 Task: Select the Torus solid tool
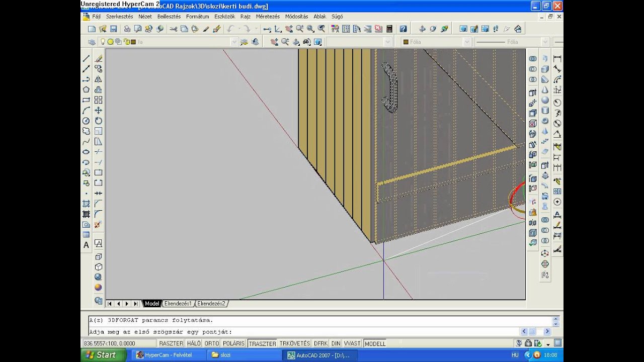tap(545, 121)
